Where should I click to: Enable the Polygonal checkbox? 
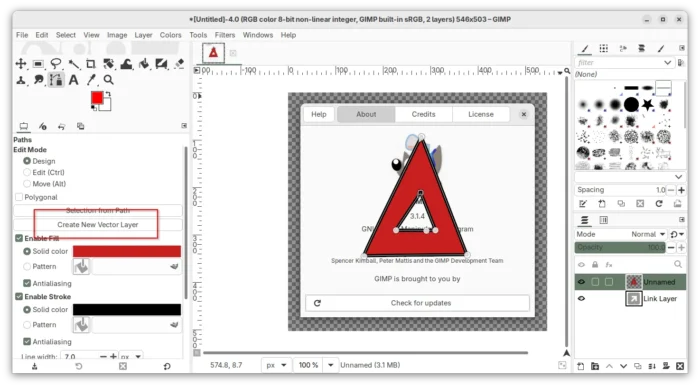point(19,197)
